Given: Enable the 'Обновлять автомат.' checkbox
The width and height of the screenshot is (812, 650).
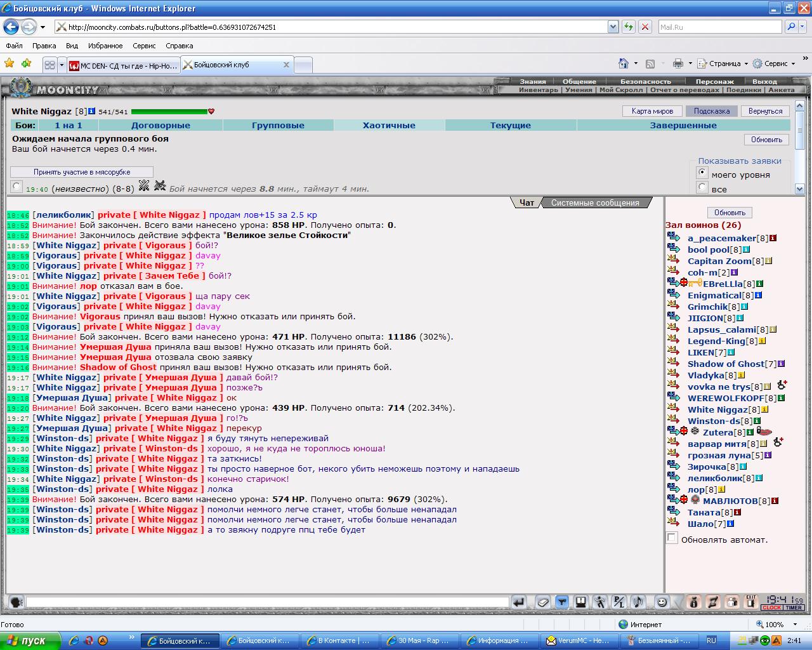Looking at the screenshot, I should click(x=672, y=538).
